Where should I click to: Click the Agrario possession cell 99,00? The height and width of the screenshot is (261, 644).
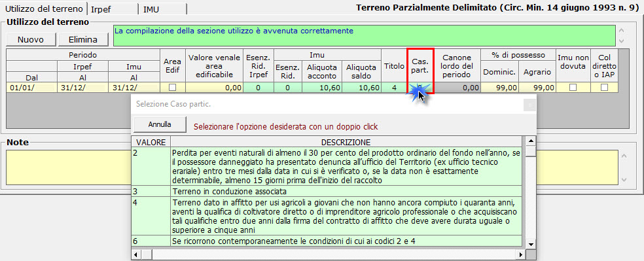click(537, 87)
